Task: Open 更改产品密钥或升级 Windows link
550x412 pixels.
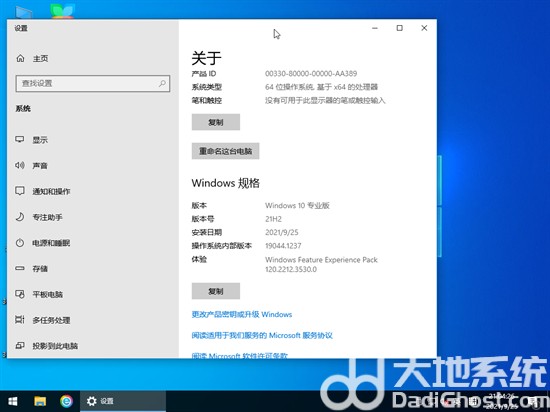Action: [242, 315]
